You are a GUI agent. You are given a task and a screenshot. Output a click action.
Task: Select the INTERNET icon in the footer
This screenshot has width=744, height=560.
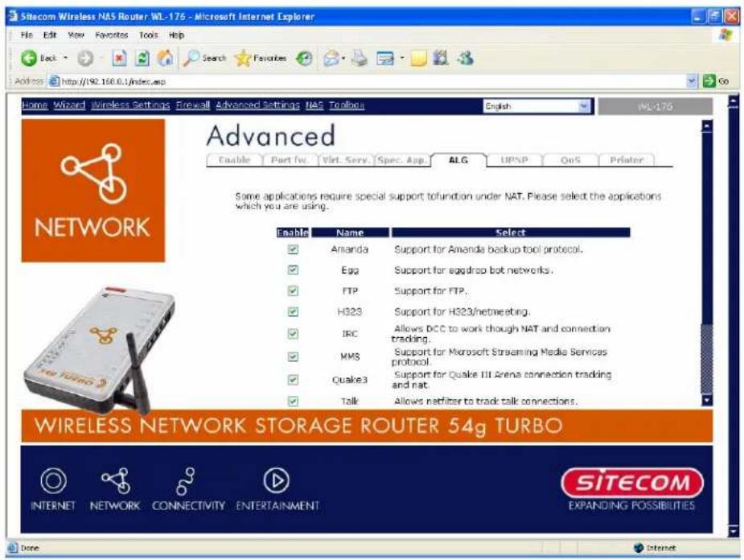(53, 489)
